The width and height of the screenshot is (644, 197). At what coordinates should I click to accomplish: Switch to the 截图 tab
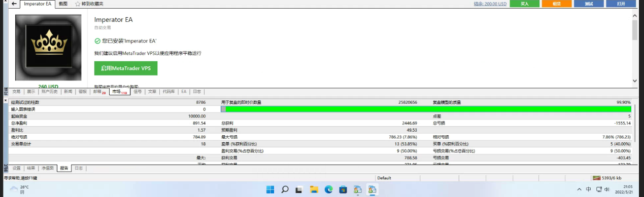(63, 4)
